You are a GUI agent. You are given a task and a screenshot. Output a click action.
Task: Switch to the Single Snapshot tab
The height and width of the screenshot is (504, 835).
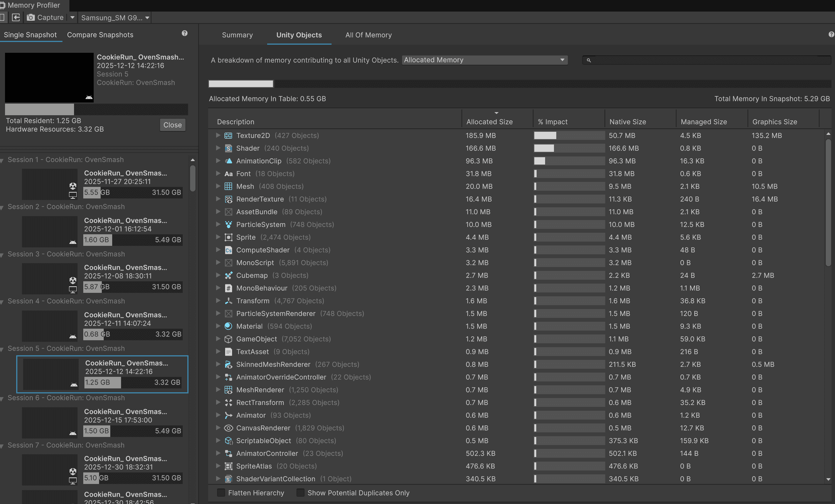point(30,35)
